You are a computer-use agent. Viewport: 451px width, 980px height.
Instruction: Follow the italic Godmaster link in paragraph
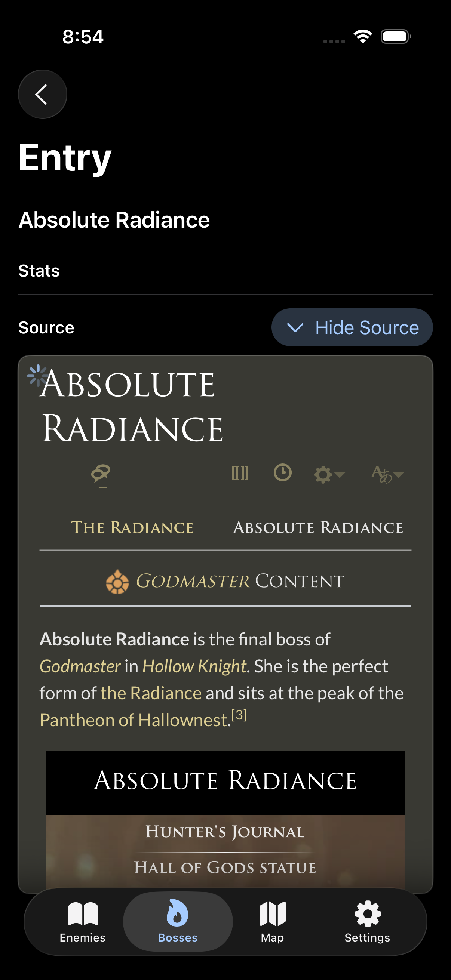tap(80, 666)
